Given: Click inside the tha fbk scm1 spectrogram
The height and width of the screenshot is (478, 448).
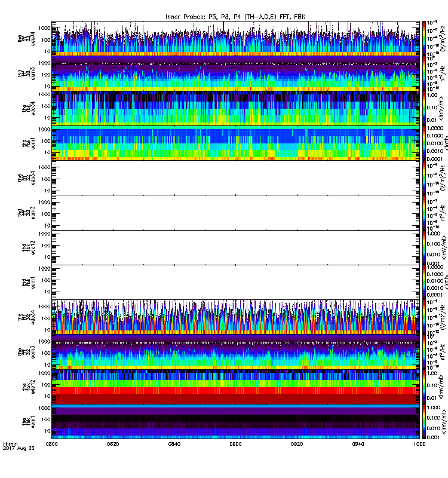Looking at the screenshot, I should tap(235, 143).
